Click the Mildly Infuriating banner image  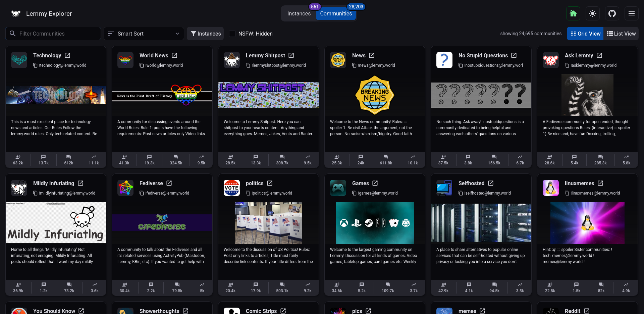pyautogui.click(x=56, y=223)
